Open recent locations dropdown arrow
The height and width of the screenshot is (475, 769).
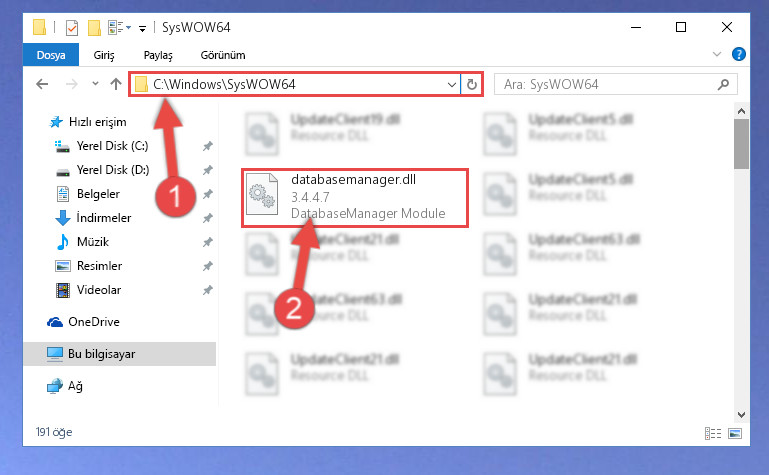pos(95,84)
